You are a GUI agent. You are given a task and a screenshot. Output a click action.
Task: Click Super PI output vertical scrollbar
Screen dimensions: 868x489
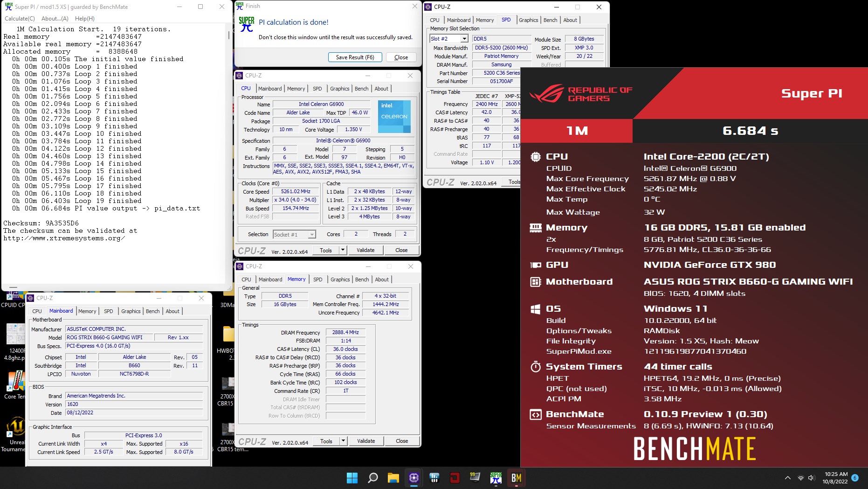(228, 35)
